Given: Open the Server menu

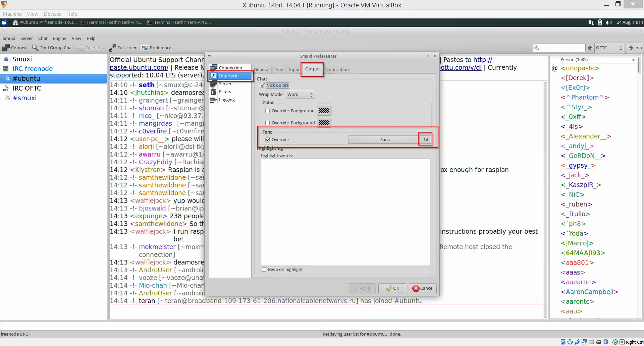Looking at the screenshot, I should 26,39.
